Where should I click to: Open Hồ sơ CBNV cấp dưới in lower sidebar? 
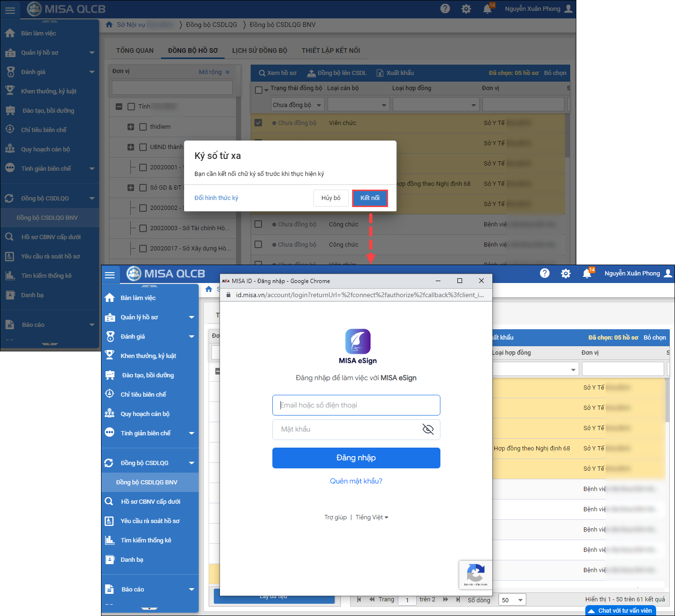150,502
